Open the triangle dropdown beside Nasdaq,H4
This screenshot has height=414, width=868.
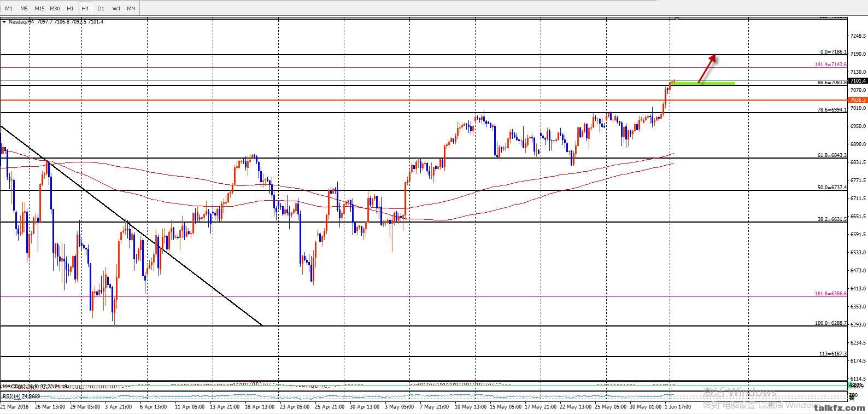4,22
